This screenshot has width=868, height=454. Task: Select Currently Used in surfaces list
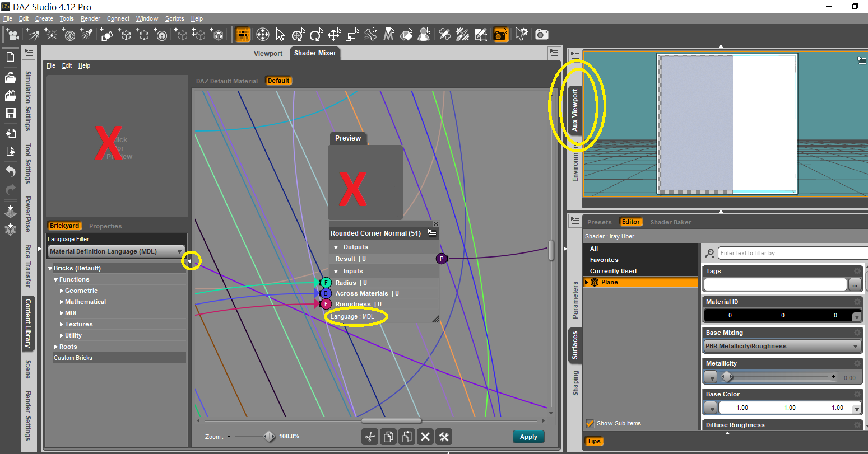pyautogui.click(x=640, y=271)
